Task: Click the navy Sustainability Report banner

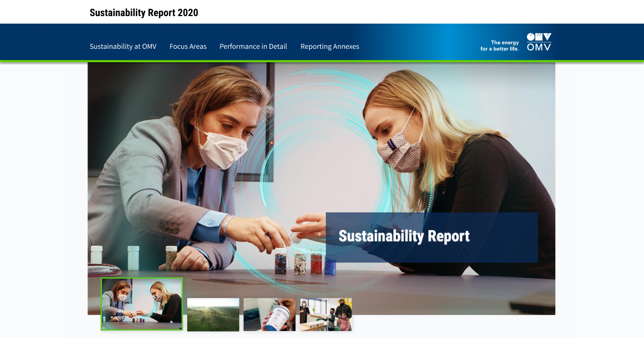Action: 431,237
